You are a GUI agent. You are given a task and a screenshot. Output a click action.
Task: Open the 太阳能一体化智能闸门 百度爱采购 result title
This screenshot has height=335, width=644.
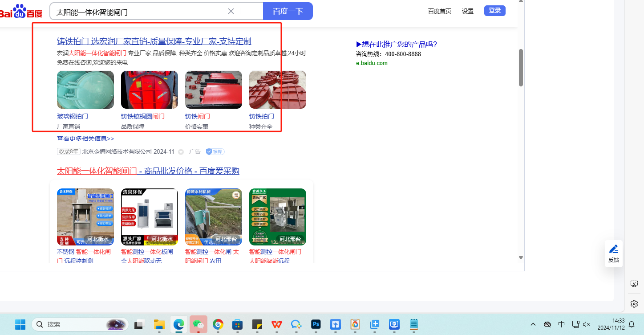(148, 171)
